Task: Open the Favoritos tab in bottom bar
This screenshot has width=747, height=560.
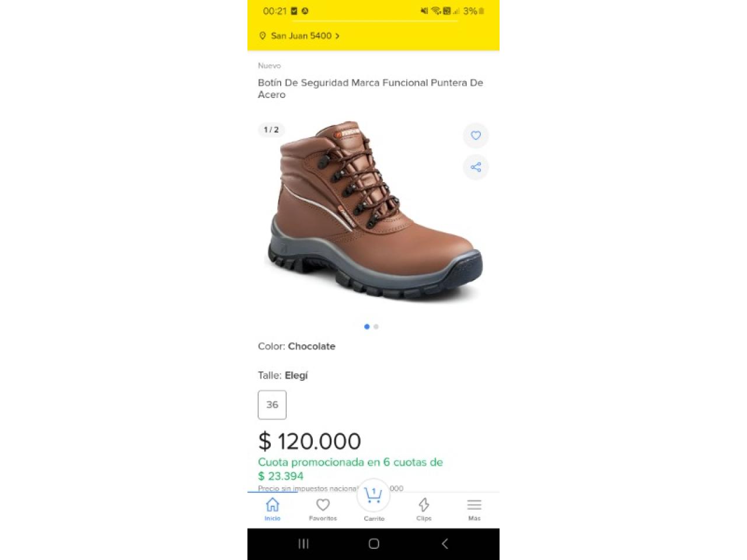Action: [x=323, y=509]
